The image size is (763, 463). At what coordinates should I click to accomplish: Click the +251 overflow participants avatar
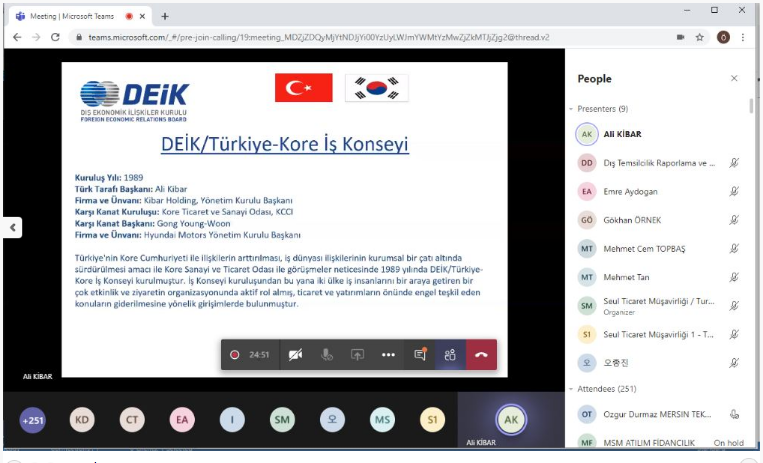pyautogui.click(x=33, y=421)
